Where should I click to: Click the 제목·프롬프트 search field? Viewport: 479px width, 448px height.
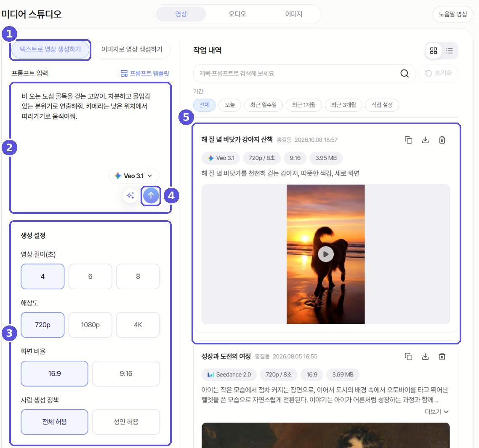304,73
